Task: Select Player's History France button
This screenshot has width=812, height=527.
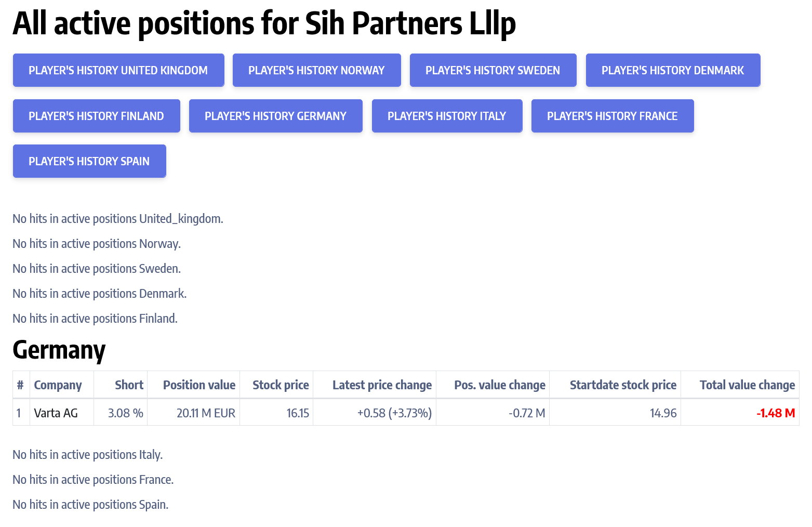Action: pyautogui.click(x=612, y=116)
